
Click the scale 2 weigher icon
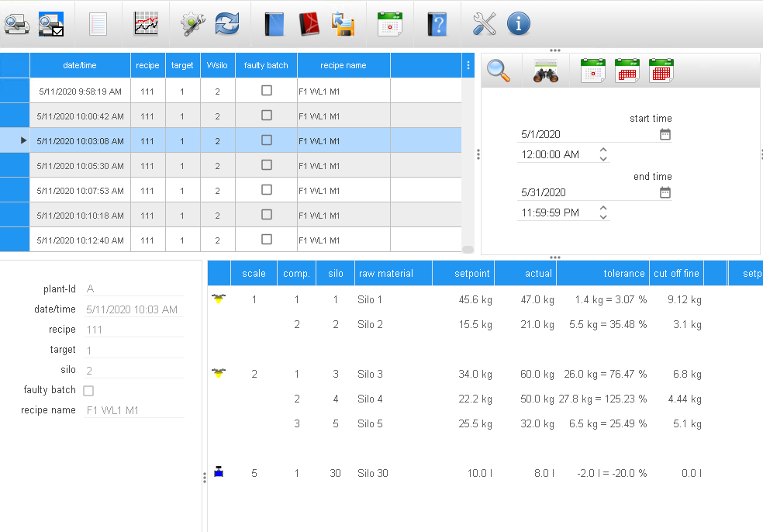[219, 373]
